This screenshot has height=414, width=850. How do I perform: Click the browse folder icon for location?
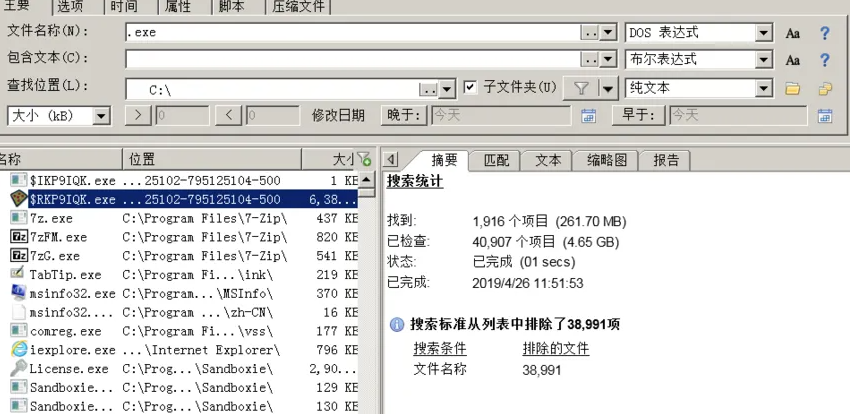click(793, 88)
